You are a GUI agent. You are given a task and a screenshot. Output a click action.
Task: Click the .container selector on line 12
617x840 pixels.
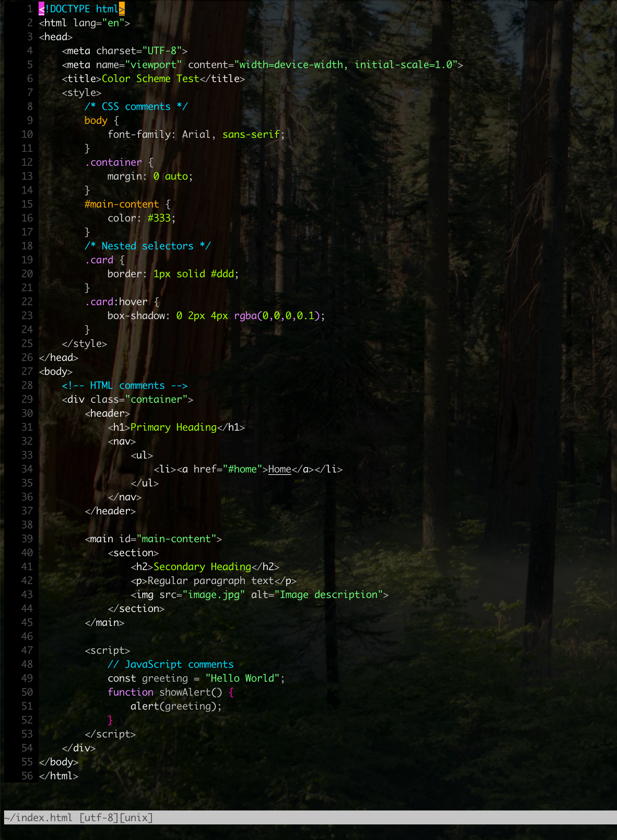113,162
